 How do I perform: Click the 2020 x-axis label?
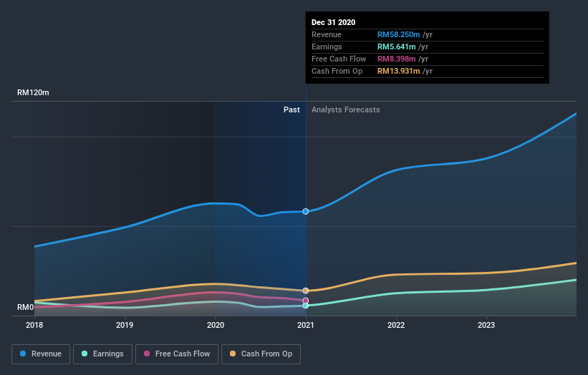(216, 325)
